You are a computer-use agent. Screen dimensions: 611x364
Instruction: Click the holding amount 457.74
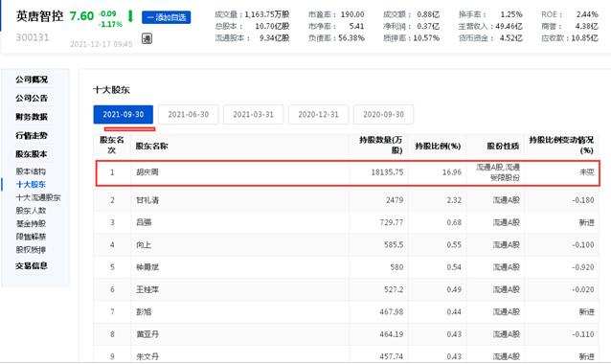coord(392,356)
